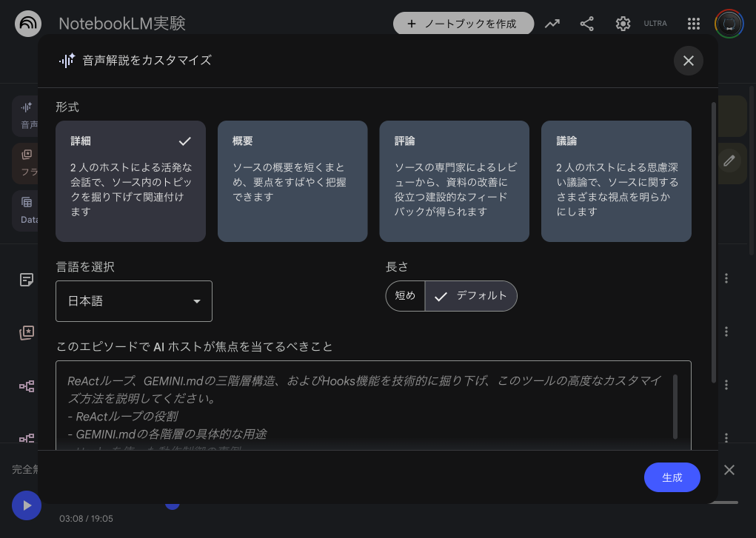Click the NotebookLM logo in the top bar
Viewport: 756px width, 538px height.
(x=27, y=23)
